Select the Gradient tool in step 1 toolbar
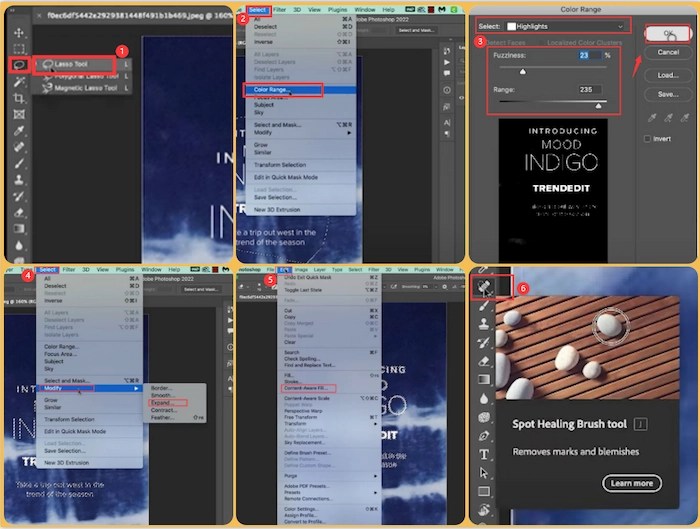Image resolution: width=700 pixels, height=529 pixels. pos(19,229)
